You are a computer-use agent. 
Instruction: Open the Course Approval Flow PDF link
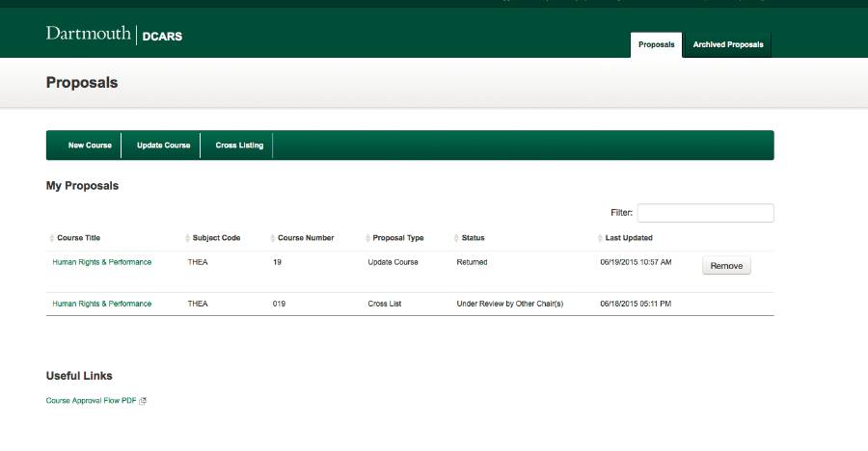[x=92, y=401]
